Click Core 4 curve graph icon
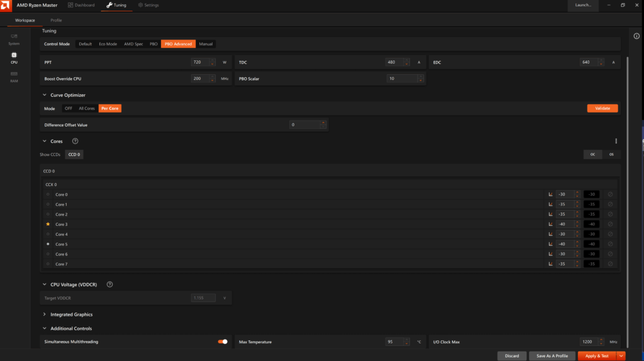This screenshot has width=644, height=361. 550,234
